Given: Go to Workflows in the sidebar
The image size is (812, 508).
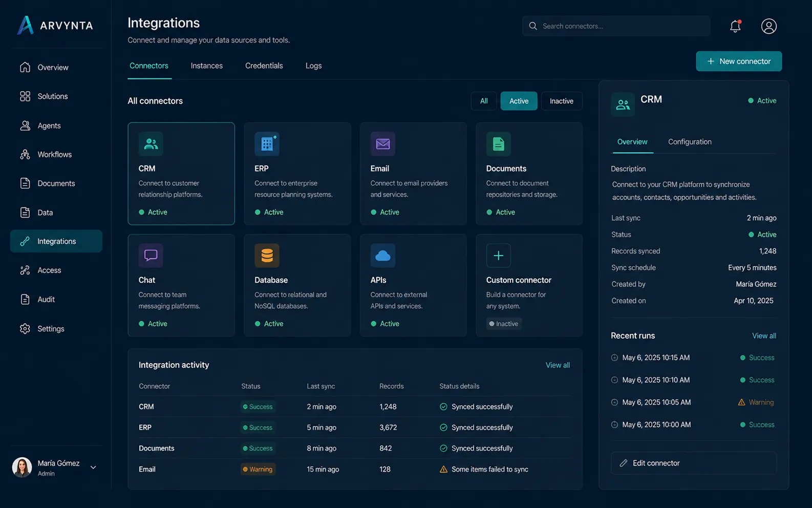Looking at the screenshot, I should [x=56, y=155].
